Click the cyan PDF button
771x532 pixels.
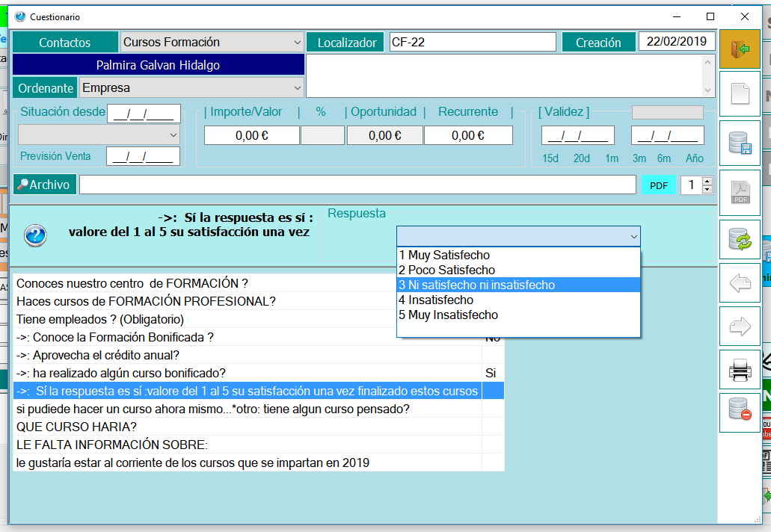tap(658, 185)
